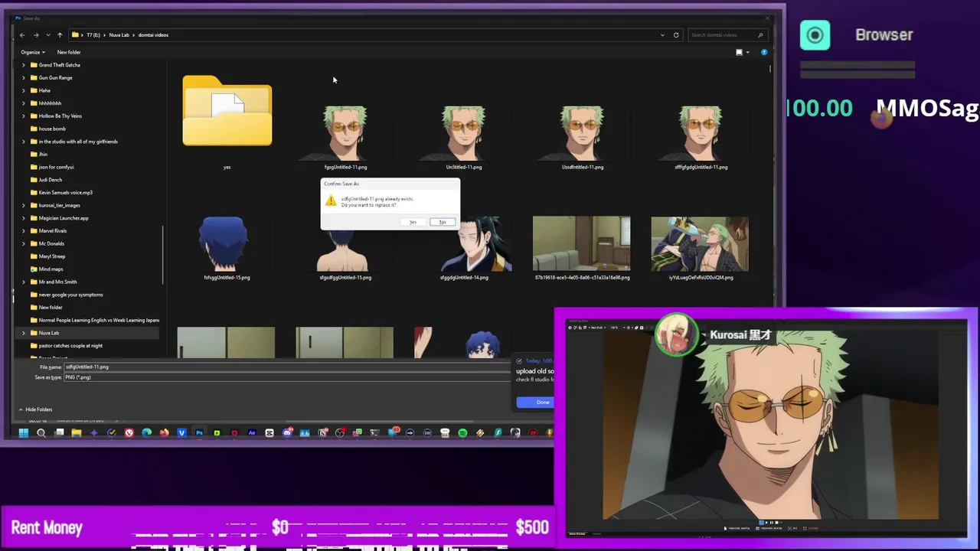Click 'Nuva Lab' in the address path
The image size is (980, 551).
point(119,34)
